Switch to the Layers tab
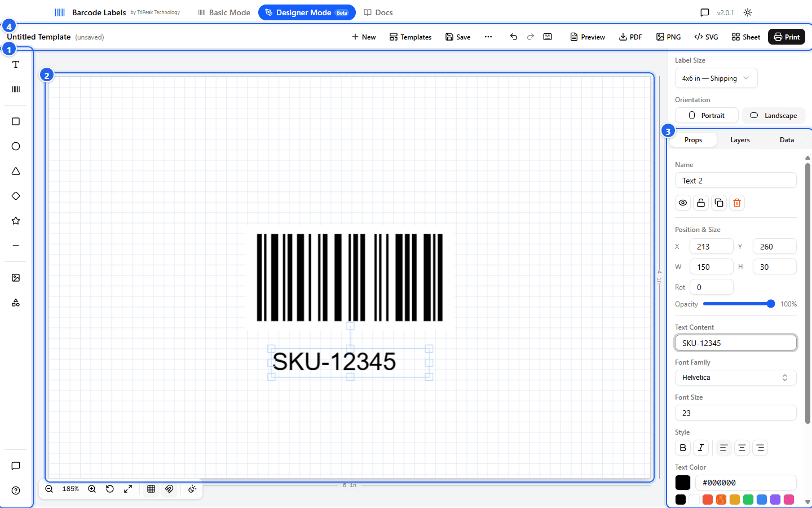This screenshot has height=508, width=812. click(x=740, y=140)
